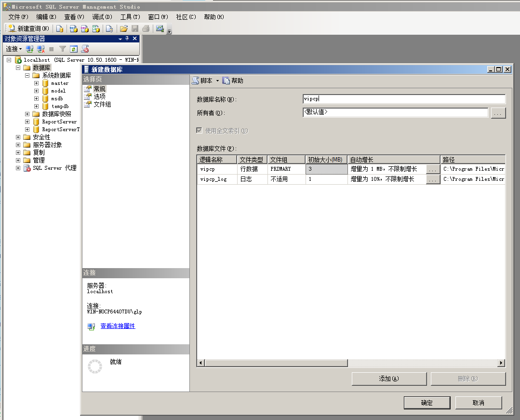This screenshot has width=520, height=420.
Task: Expand the ReportServer database node
Action: click(x=27, y=122)
